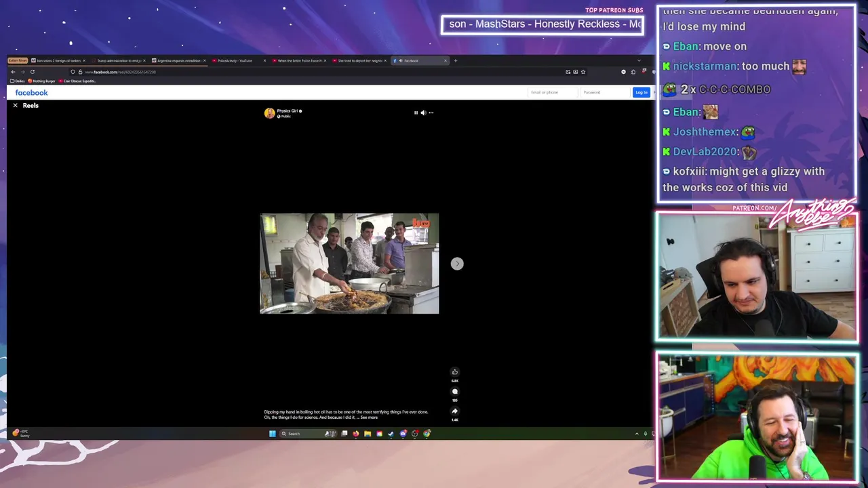
Task: Switch to Trump administration tab
Action: pyautogui.click(x=119, y=61)
